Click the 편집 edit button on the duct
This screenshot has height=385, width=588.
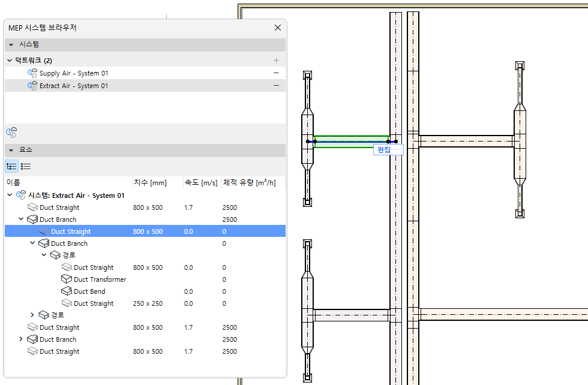[x=383, y=150]
